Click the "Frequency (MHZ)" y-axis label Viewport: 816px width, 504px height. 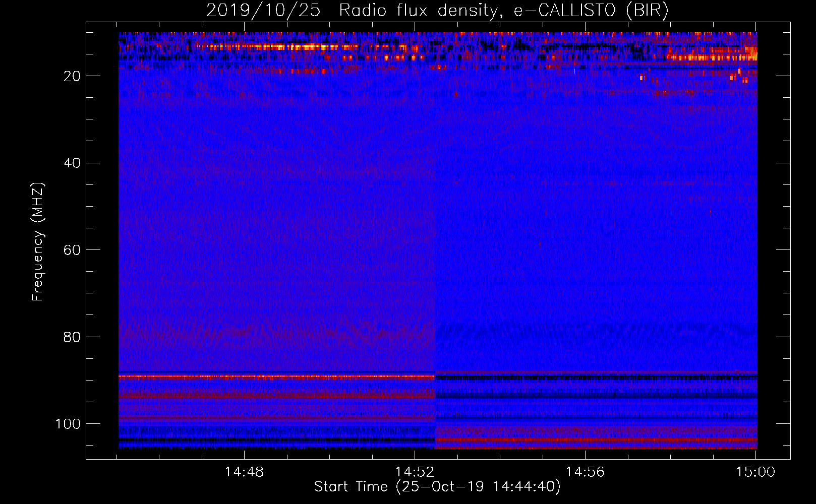click(38, 242)
